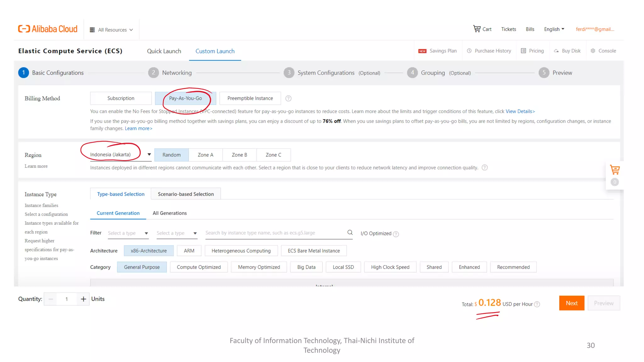Switch to Quick Launch tab

(x=164, y=51)
